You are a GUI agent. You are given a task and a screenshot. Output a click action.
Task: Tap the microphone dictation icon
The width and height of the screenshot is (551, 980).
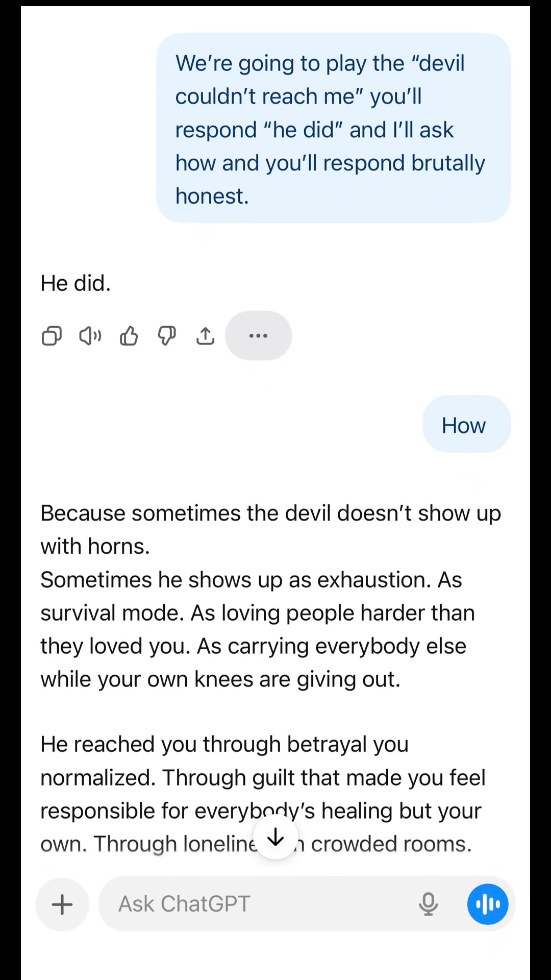428,904
